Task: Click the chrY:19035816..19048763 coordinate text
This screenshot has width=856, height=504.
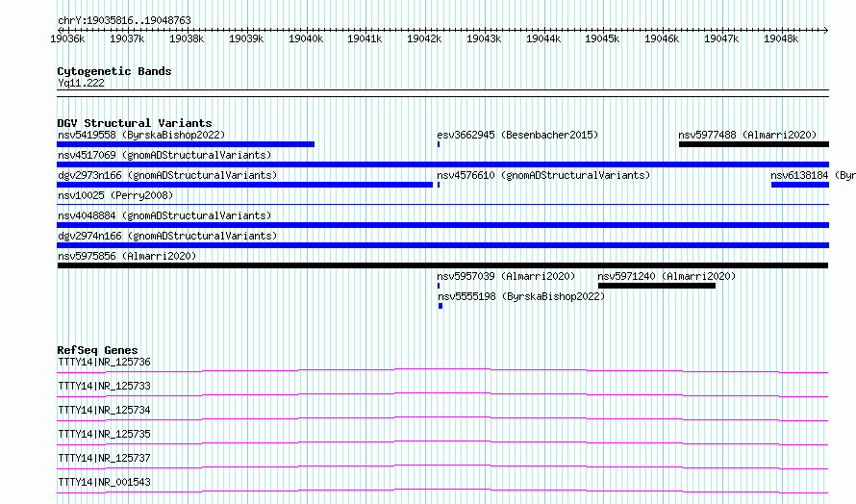Action: point(124,20)
